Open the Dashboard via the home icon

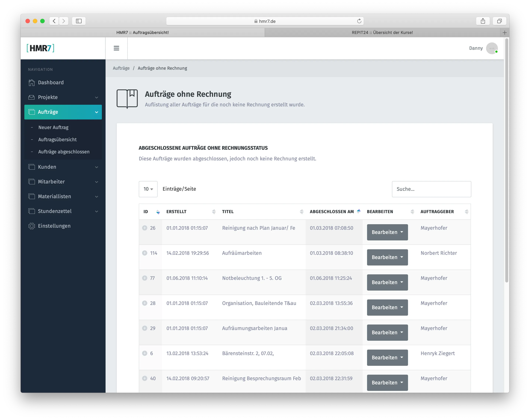click(x=32, y=82)
